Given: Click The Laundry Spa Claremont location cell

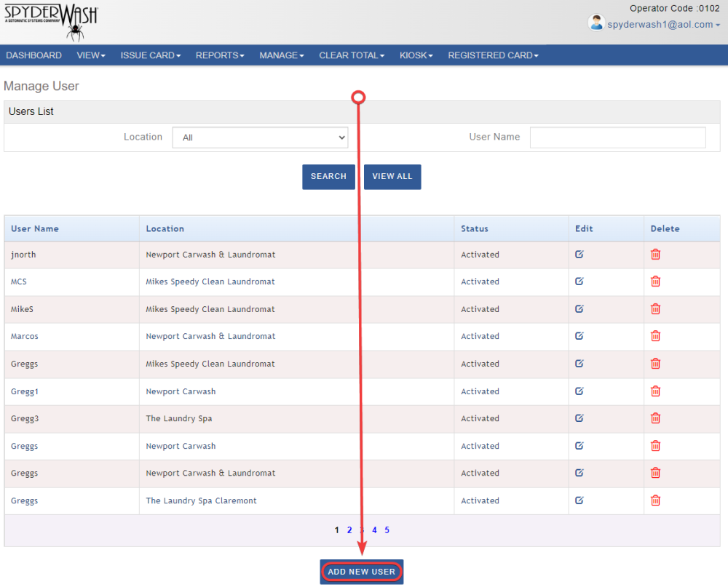Looking at the screenshot, I should (x=296, y=500).
